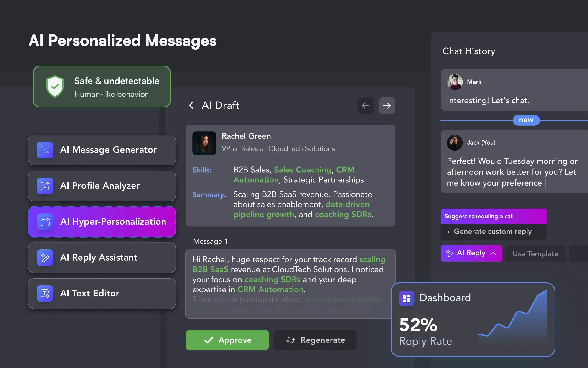Click the green shield checkmark icon

coord(55,87)
